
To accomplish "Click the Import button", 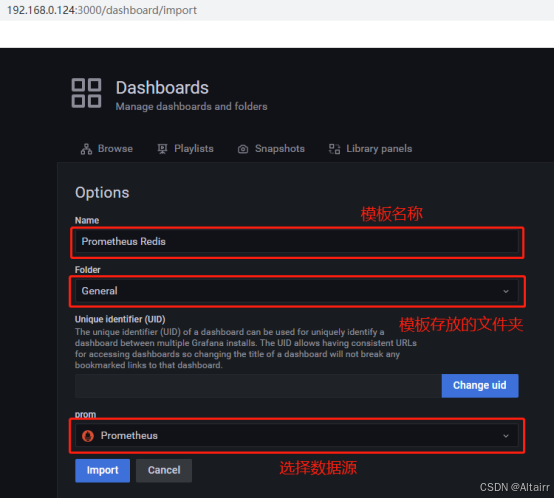I will 102,470.
